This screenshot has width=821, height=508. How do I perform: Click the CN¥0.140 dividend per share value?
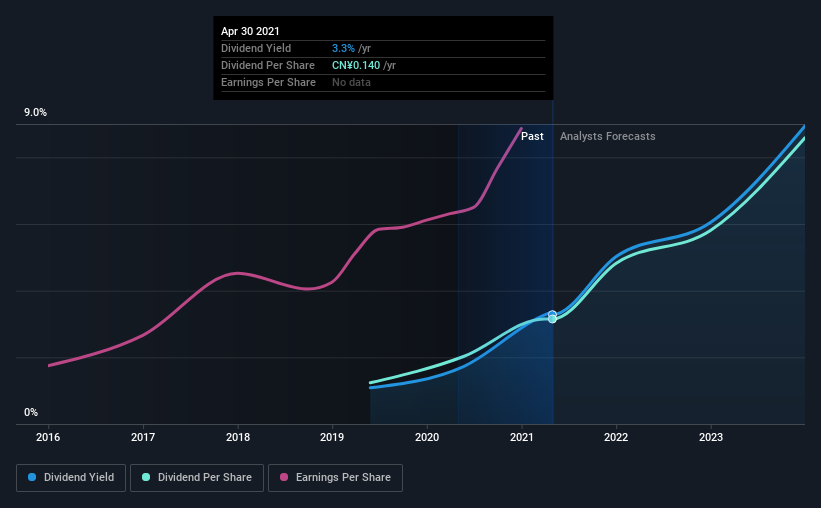click(356, 65)
